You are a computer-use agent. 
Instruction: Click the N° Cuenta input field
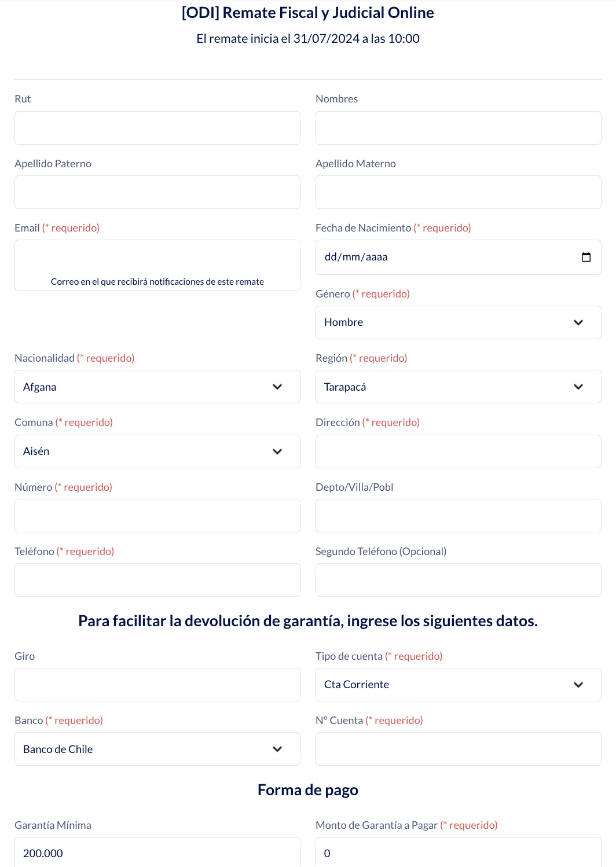(x=458, y=749)
